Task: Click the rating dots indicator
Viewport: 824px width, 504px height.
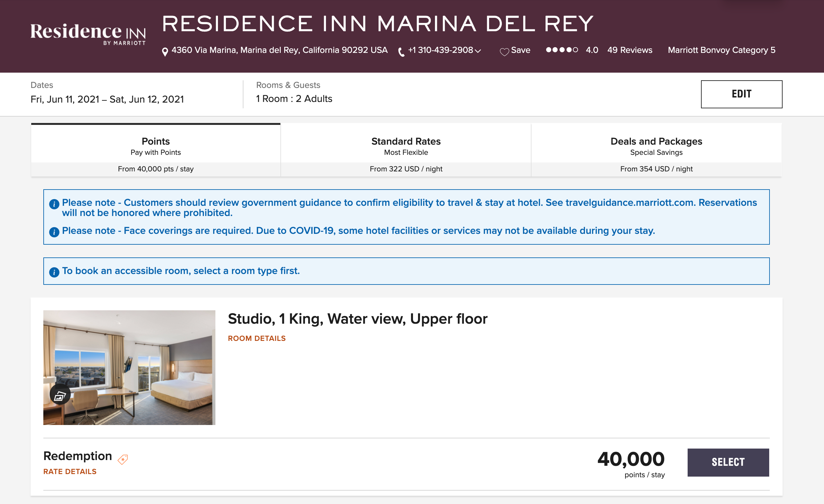Action: [x=561, y=50]
